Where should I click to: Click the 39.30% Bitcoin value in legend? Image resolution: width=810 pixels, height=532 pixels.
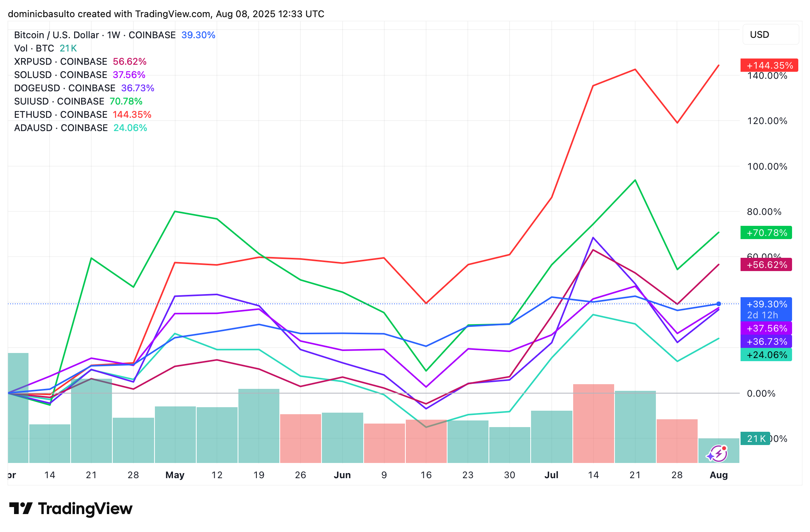198,35
